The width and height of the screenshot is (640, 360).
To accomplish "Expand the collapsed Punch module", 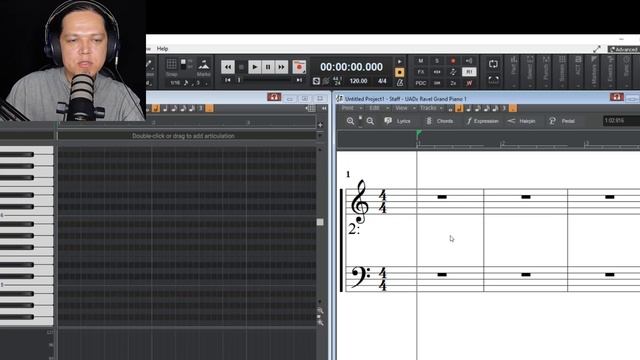I will point(546,71).
